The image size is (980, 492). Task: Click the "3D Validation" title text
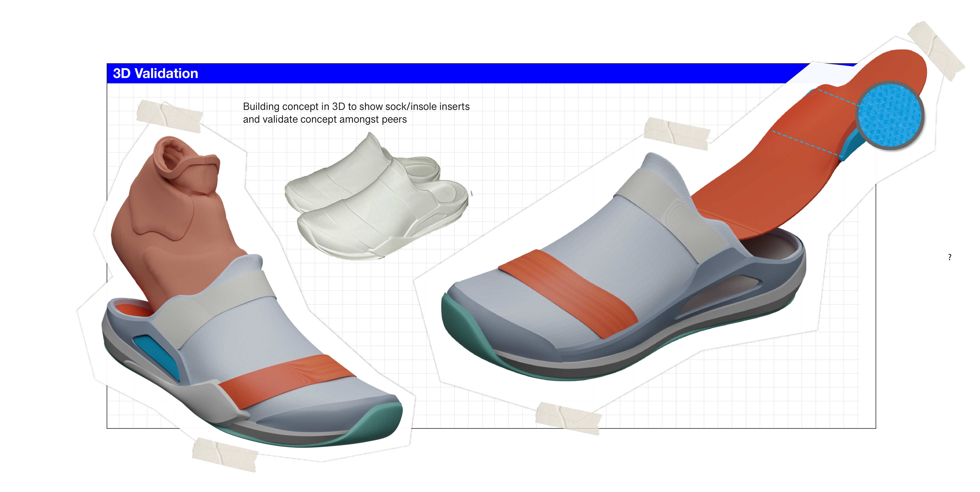(x=155, y=74)
